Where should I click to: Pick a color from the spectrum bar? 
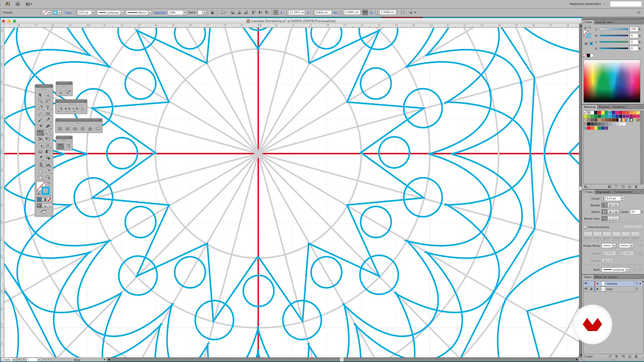(612, 81)
